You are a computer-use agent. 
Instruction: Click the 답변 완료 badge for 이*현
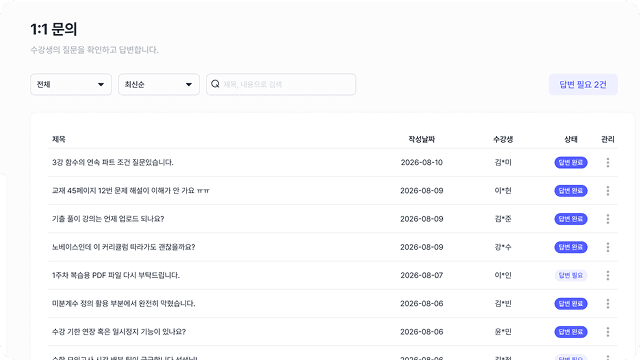tap(571, 191)
